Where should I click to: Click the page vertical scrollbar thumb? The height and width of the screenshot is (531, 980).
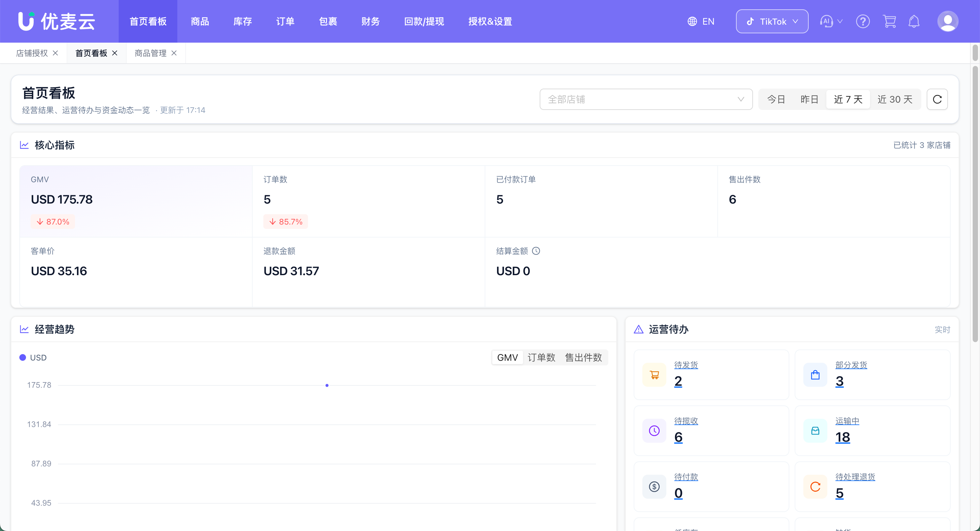point(975,204)
